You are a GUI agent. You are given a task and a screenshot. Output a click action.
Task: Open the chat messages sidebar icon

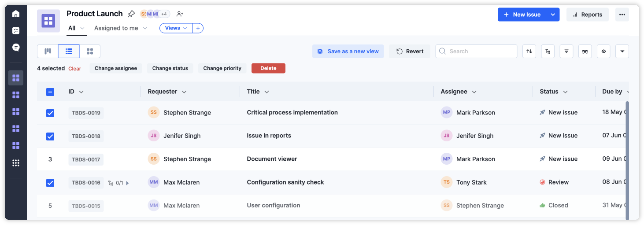click(16, 48)
